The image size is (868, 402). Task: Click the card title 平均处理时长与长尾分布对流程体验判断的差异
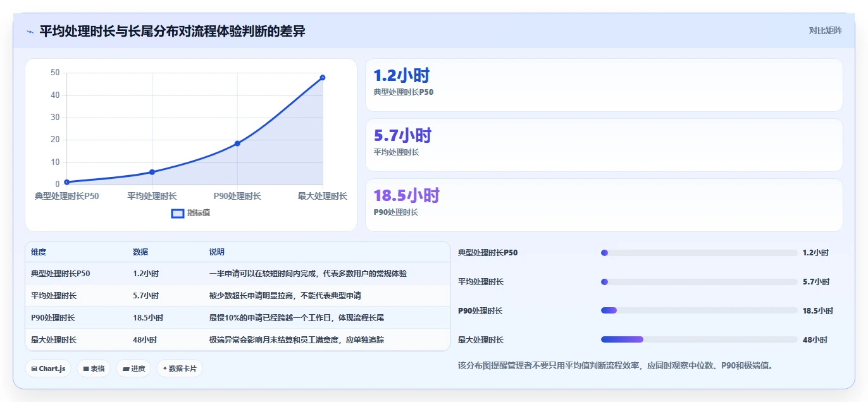(x=172, y=31)
